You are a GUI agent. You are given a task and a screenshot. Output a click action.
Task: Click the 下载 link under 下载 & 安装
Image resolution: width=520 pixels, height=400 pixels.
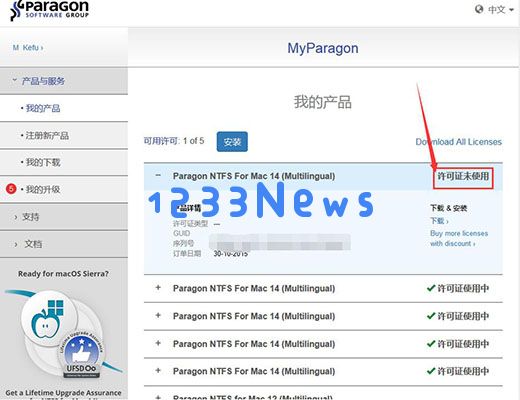coord(439,221)
